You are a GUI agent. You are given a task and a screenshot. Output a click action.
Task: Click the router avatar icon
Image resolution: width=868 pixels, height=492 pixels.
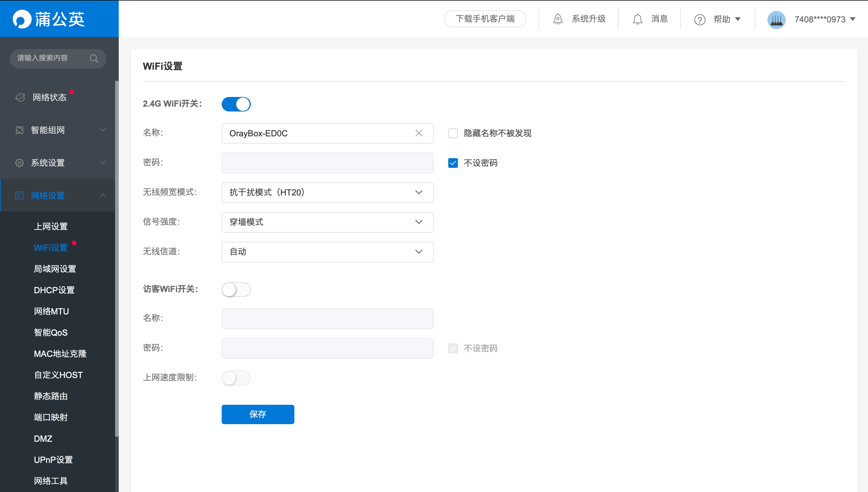pos(776,20)
